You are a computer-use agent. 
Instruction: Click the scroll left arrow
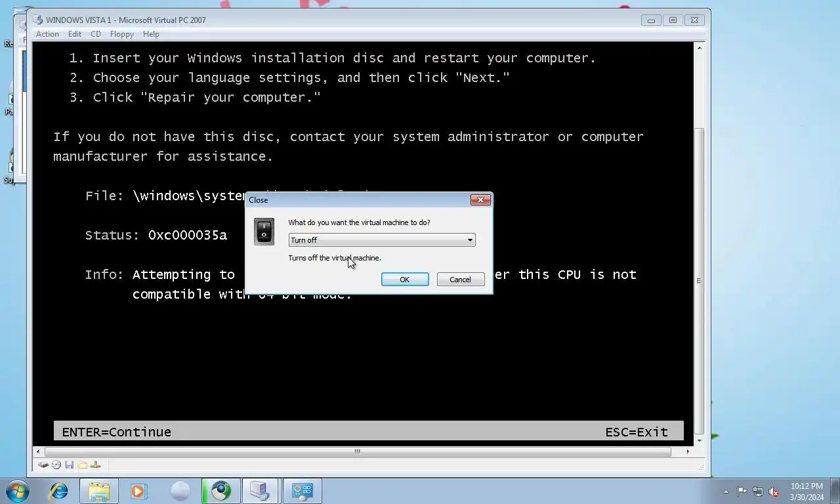38,451
